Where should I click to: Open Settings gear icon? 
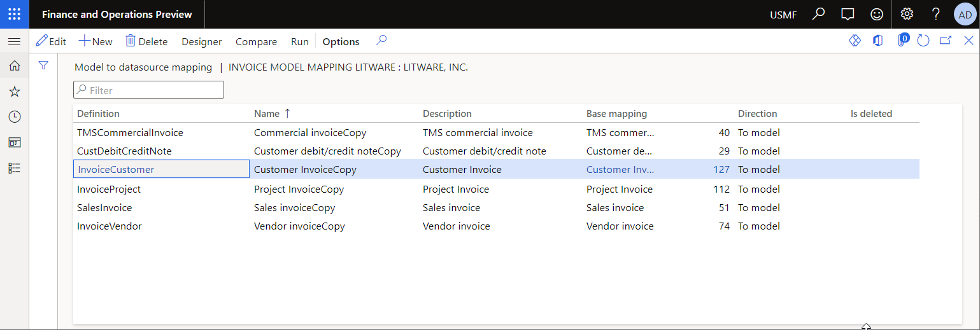pyautogui.click(x=907, y=14)
